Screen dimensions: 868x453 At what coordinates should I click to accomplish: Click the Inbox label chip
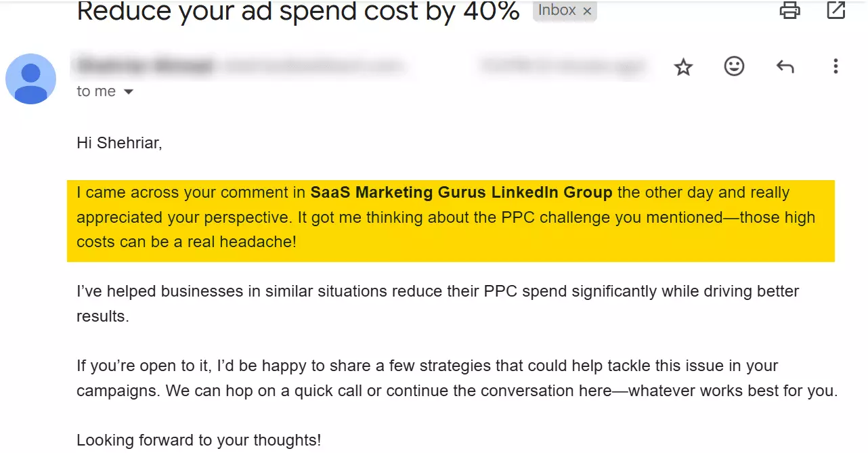coord(557,10)
